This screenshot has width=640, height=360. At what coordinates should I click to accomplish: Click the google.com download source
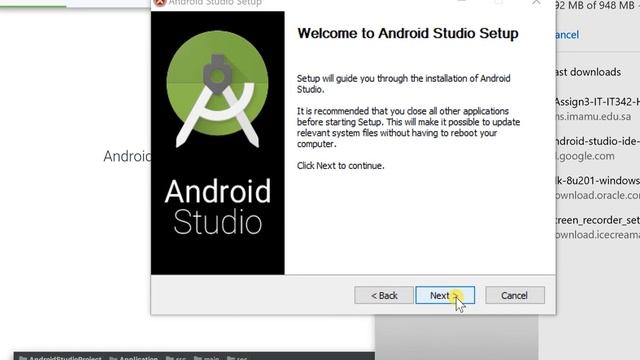click(x=585, y=156)
